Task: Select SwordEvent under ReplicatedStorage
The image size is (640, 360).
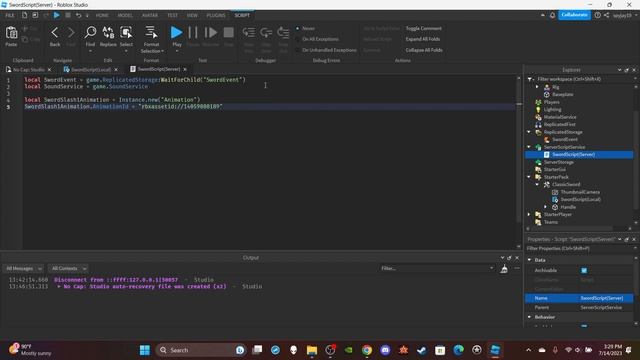Action: pyautogui.click(x=565, y=140)
